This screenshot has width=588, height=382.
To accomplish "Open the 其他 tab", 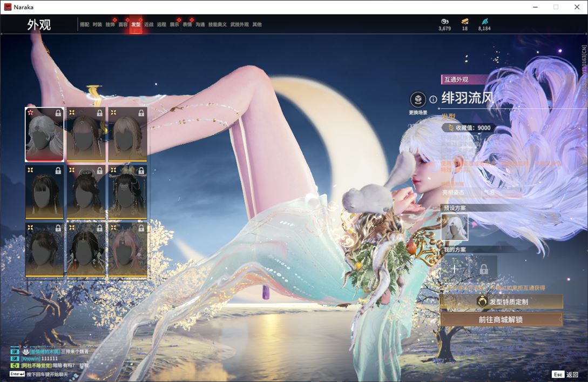I will [257, 24].
